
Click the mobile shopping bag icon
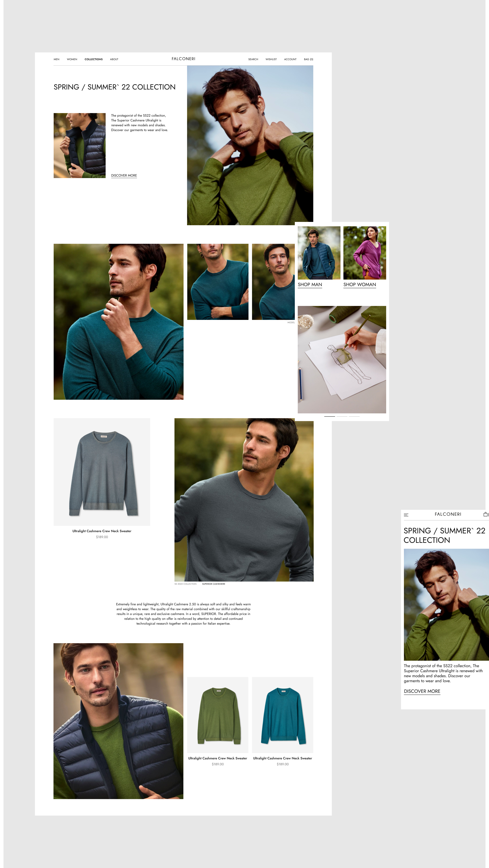(x=485, y=514)
